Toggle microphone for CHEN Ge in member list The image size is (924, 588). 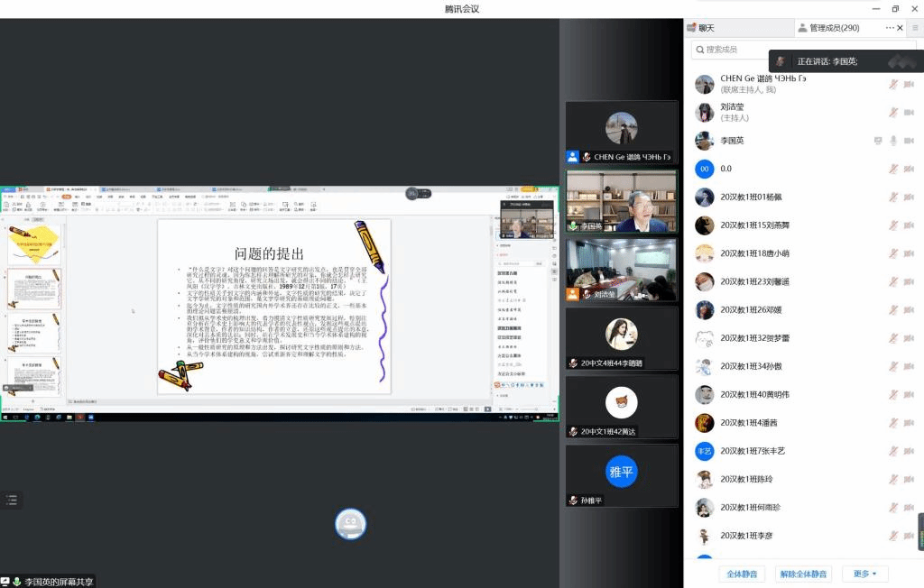tap(893, 85)
